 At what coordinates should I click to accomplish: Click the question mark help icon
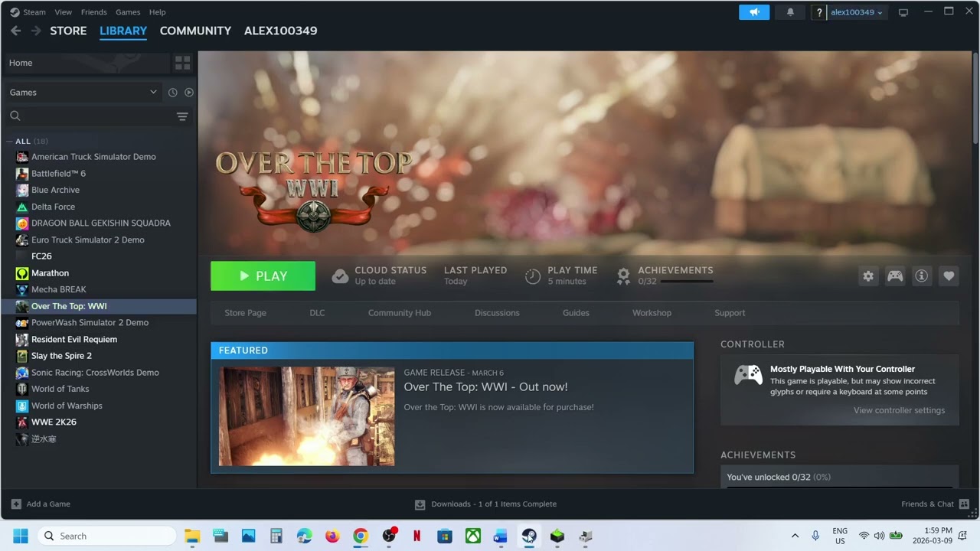click(819, 12)
